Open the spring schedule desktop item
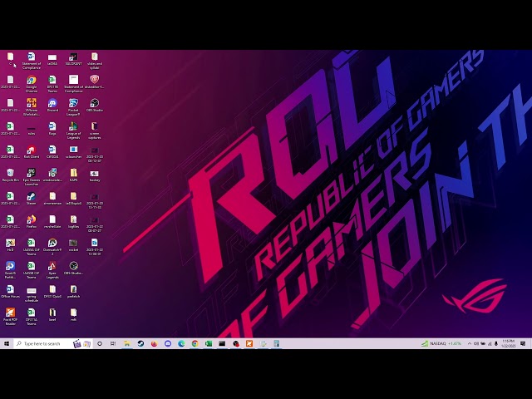The height and width of the screenshot is (399, 532). pyautogui.click(x=32, y=293)
